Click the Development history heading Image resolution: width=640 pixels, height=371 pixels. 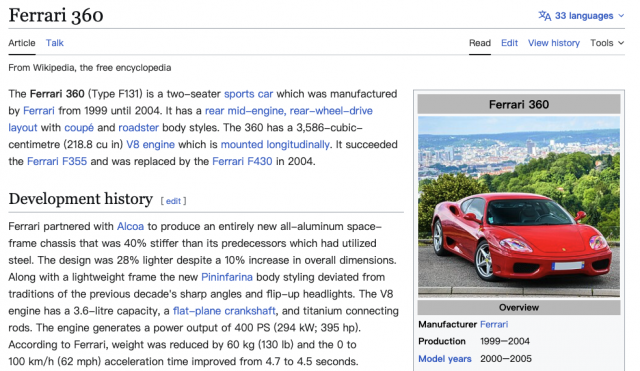[x=80, y=199]
